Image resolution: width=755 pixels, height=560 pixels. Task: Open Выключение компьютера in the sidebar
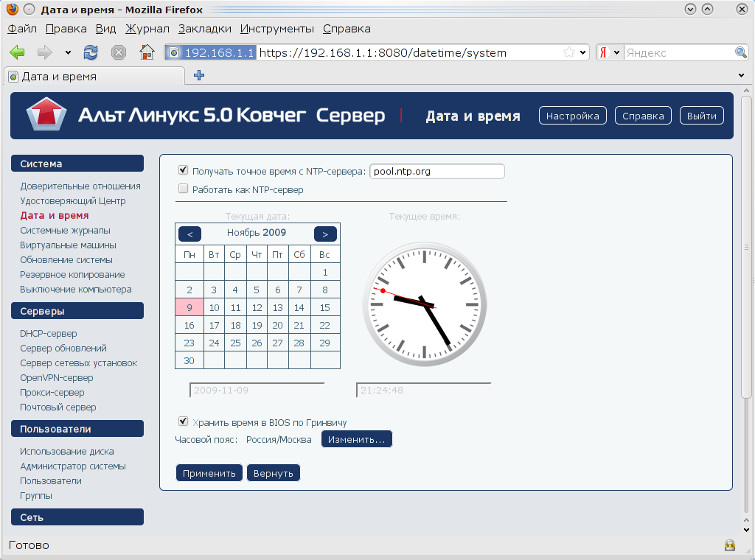click(76, 290)
